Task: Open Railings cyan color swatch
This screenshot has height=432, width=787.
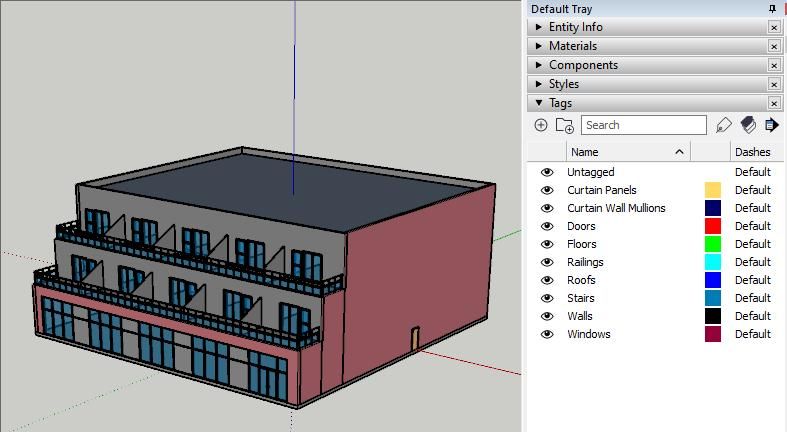Action: pyautogui.click(x=713, y=262)
